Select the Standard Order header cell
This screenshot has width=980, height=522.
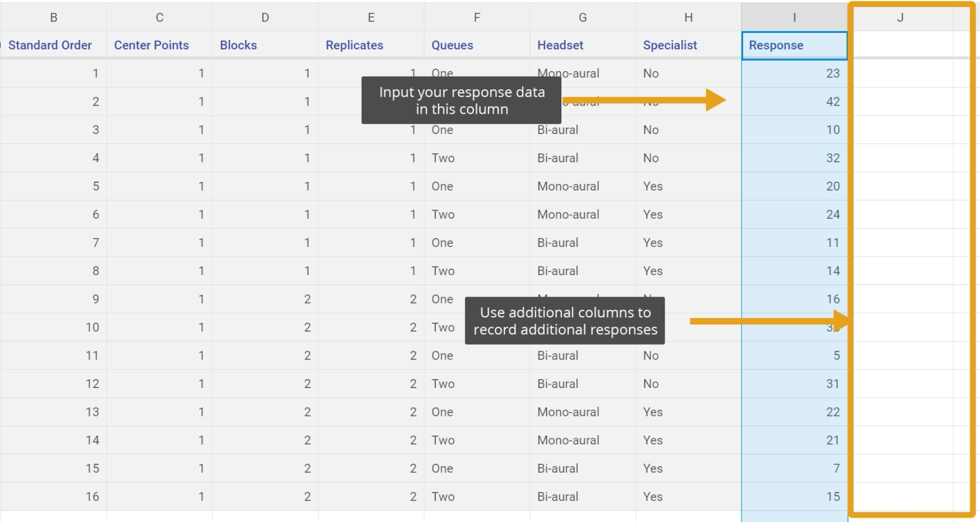[54, 45]
